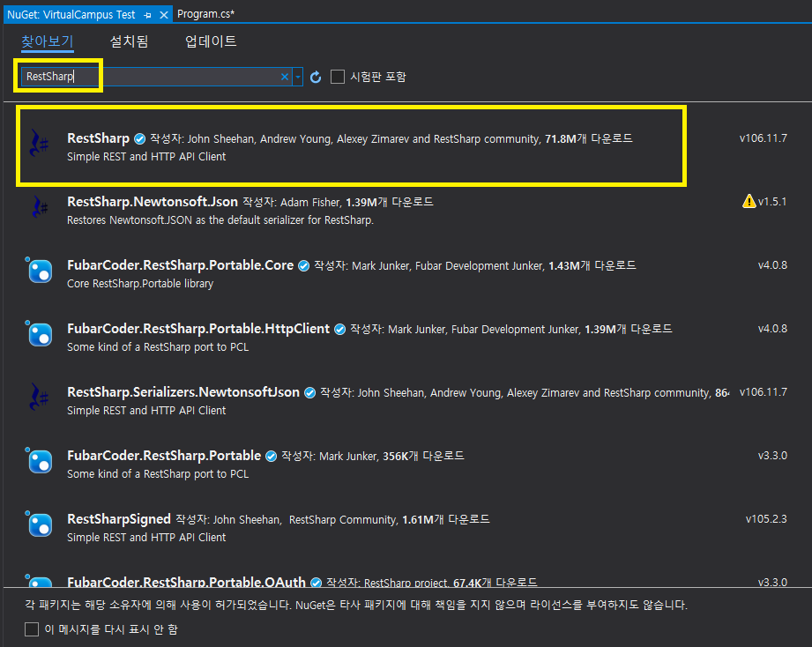This screenshot has width=812, height=647.
Task: Open the search box history dropdown
Action: click(x=298, y=77)
